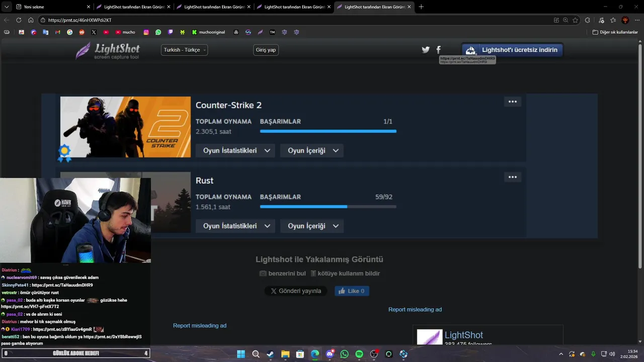
Task: Open the TM bookmark icon
Action: point(272,32)
